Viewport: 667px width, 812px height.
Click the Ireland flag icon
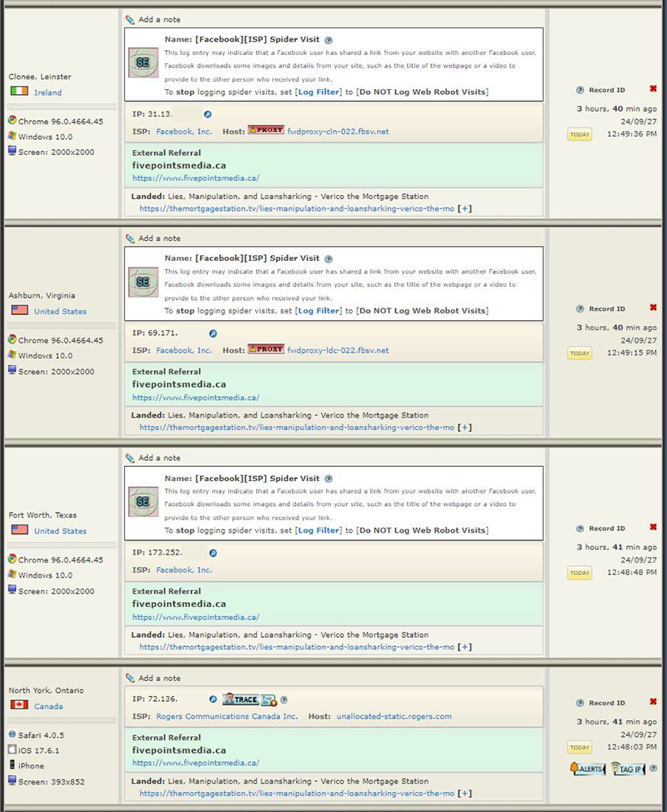(x=20, y=92)
